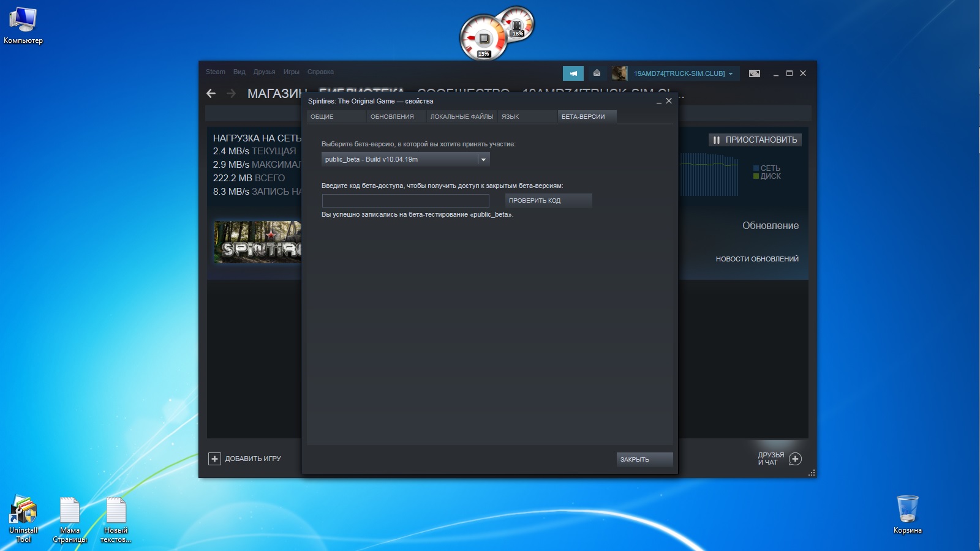Click the plus icon for Добавить игру

pos(214,459)
